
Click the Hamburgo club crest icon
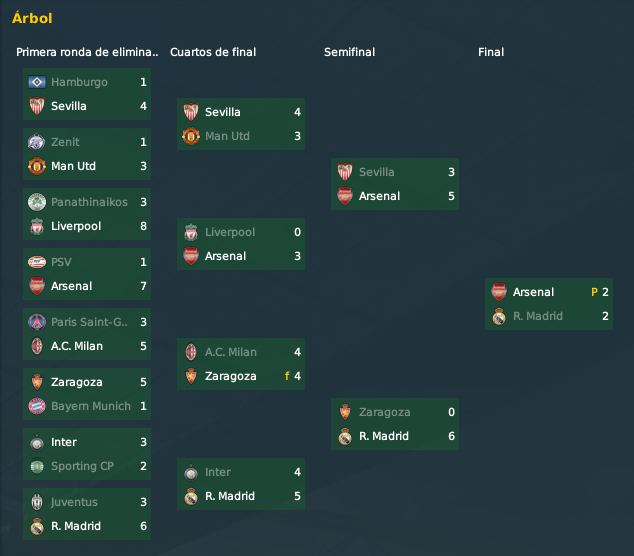(x=37, y=82)
